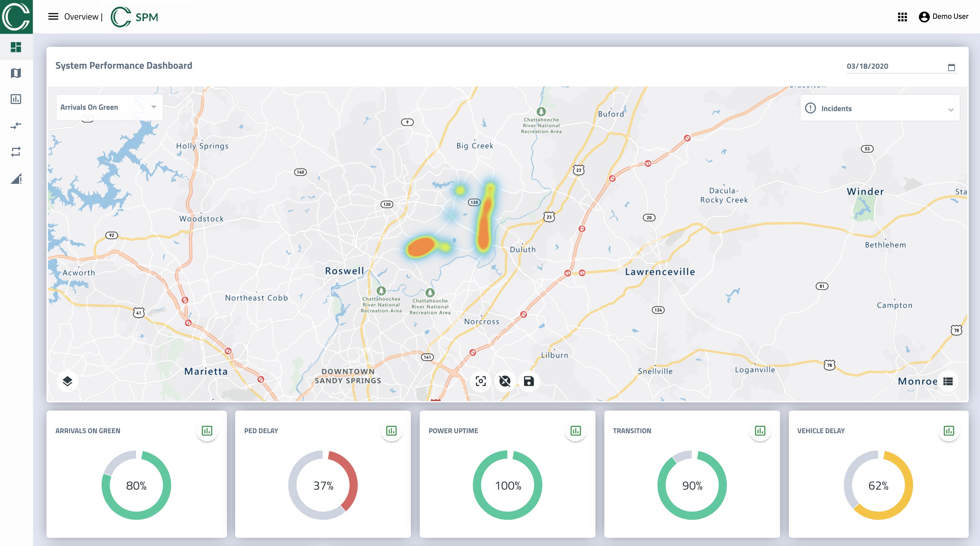This screenshot has width=980, height=546.
Task: Click the Snellville label on the map
Action: [655, 371]
